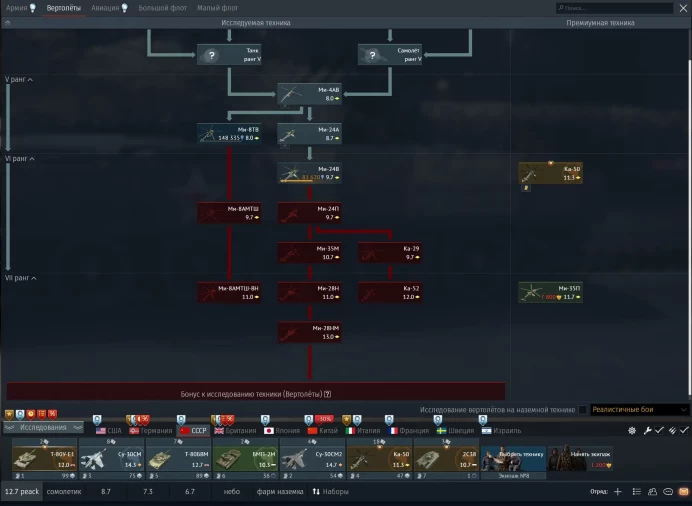This screenshot has width=692, height=506.
Task: Switch to the Авиация tab
Action: [x=109, y=8]
